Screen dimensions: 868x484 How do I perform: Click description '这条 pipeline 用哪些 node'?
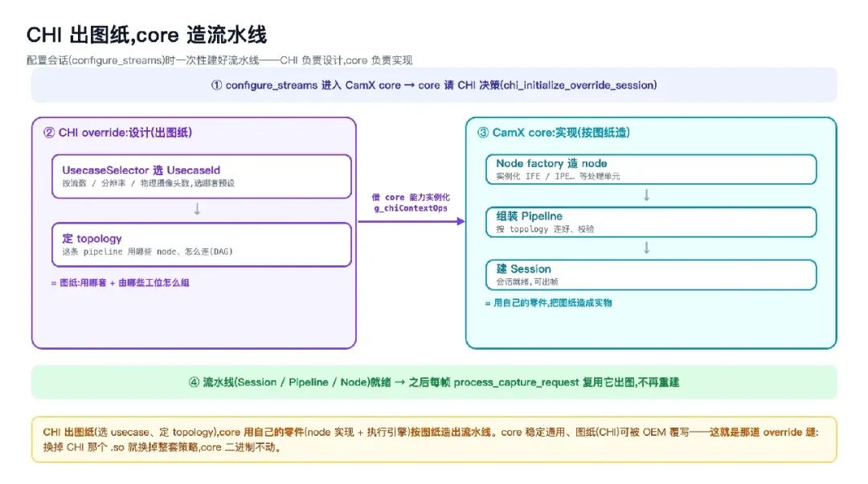(147, 252)
